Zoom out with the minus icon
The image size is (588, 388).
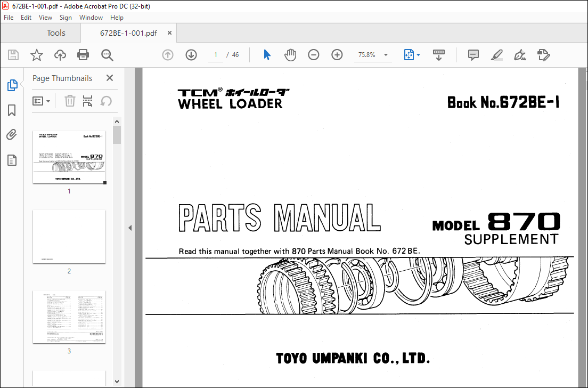(x=314, y=55)
